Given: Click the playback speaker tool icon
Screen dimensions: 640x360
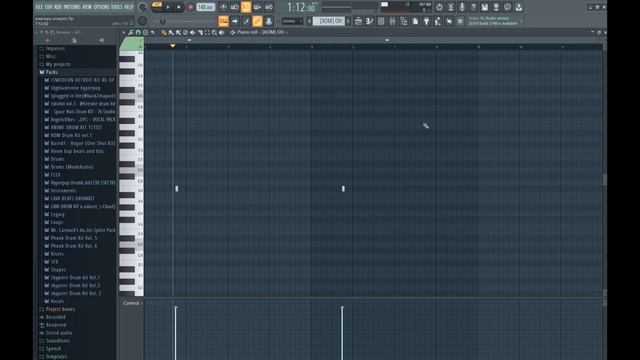Looking at the screenshot, I should click(x=222, y=32).
